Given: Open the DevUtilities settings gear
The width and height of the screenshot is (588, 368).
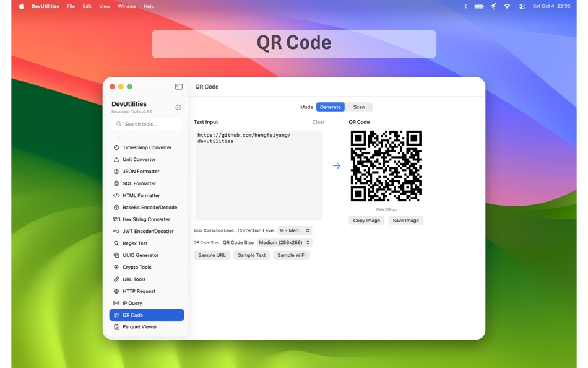Looking at the screenshot, I should tap(178, 107).
